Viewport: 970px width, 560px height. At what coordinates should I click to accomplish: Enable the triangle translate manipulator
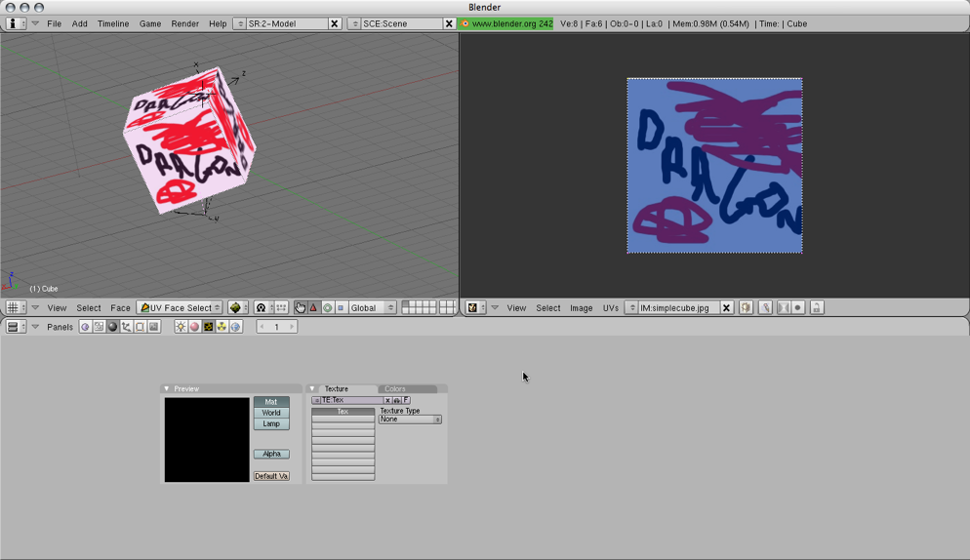click(x=313, y=307)
